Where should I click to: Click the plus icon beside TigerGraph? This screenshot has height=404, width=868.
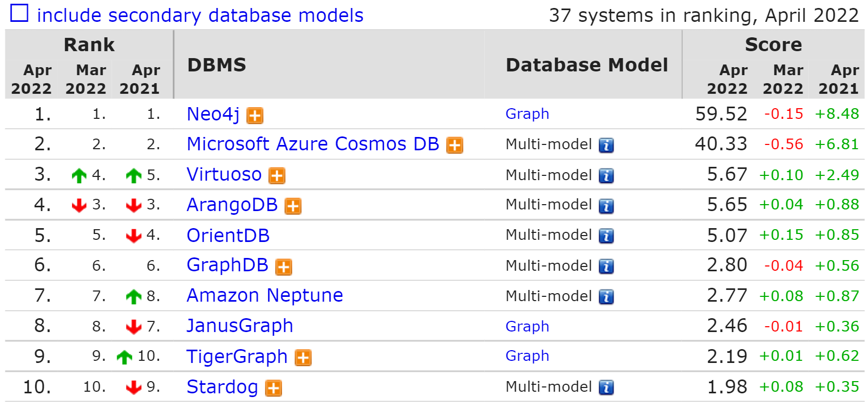[303, 358]
